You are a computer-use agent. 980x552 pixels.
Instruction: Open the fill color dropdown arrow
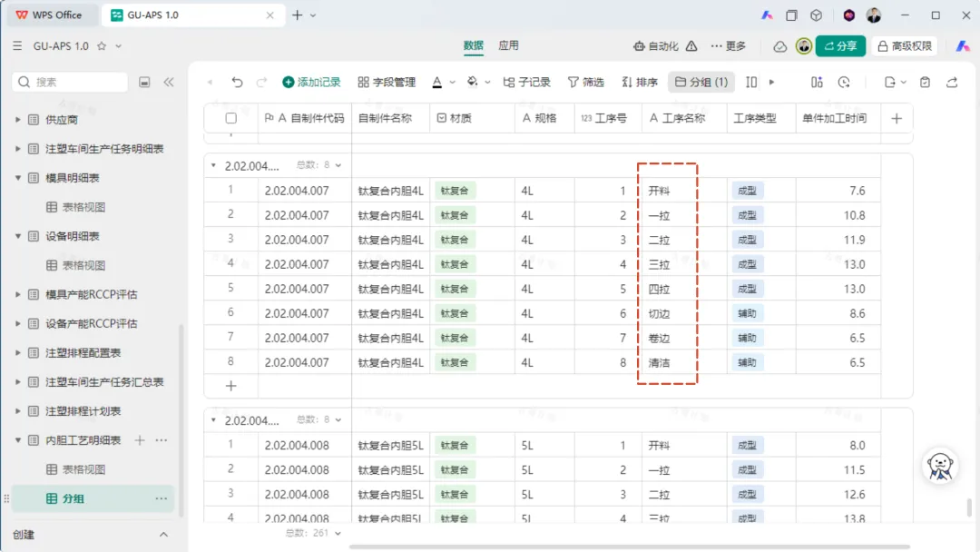(487, 82)
